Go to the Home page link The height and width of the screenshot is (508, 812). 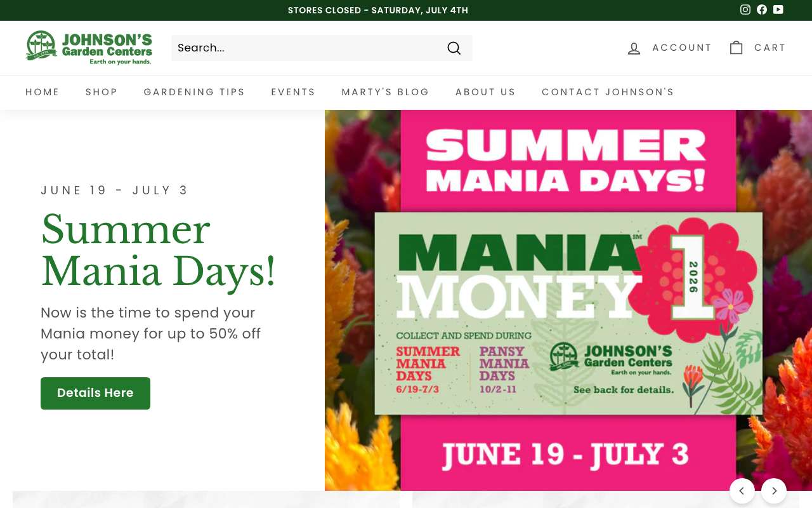pos(43,92)
